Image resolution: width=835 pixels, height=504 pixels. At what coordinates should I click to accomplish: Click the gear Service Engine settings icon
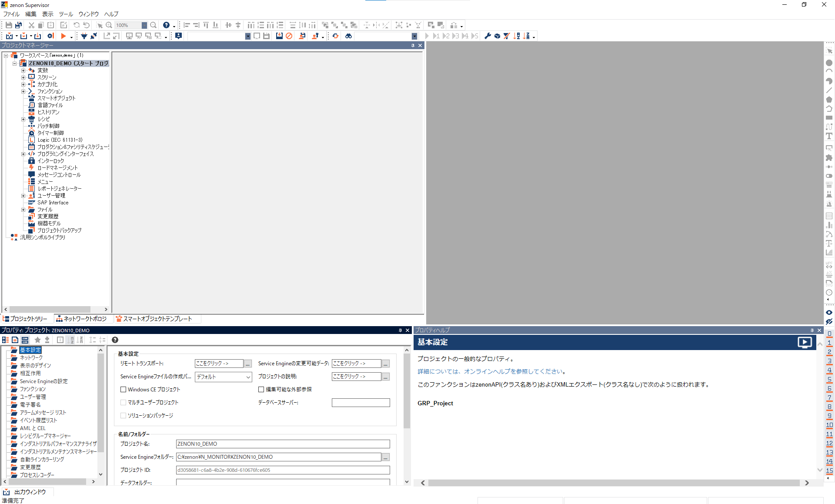click(x=50, y=36)
